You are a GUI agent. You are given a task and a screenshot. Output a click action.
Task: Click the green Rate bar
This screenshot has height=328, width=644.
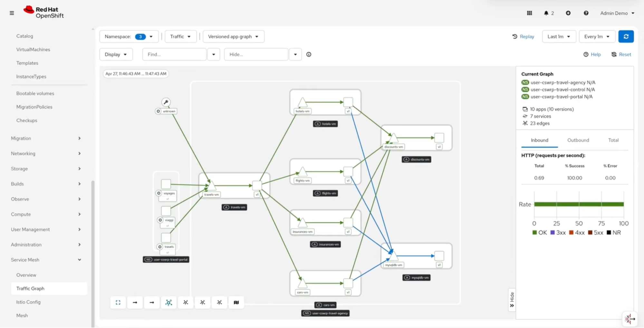pos(579,204)
